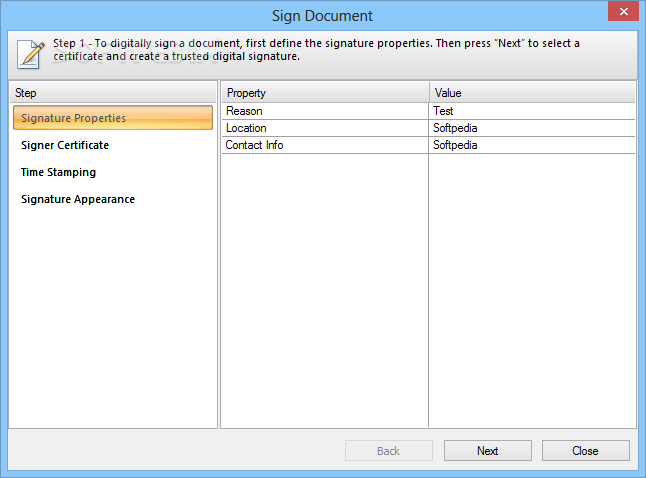Image resolution: width=646 pixels, height=478 pixels.
Task: Select the Signature Properties step
Action: pos(113,118)
